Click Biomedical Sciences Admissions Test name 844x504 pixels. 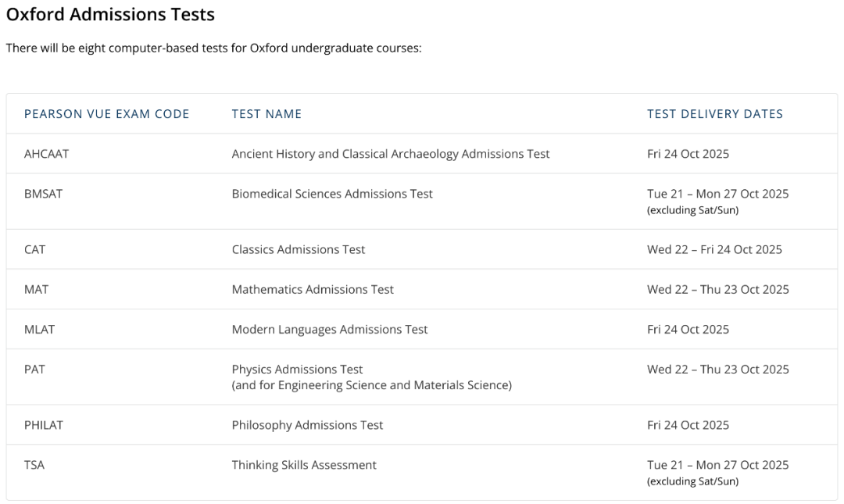point(332,194)
